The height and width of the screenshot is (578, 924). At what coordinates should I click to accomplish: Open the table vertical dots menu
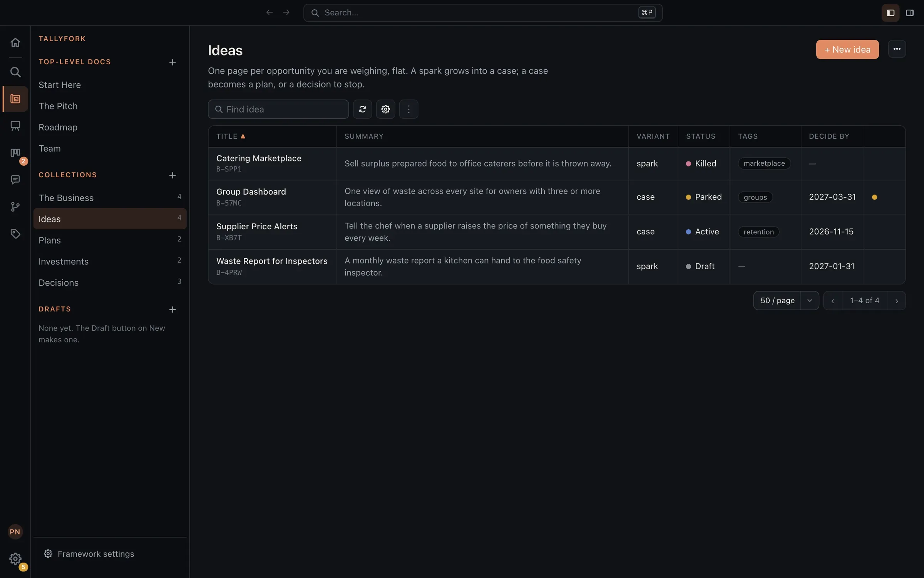pyautogui.click(x=408, y=109)
